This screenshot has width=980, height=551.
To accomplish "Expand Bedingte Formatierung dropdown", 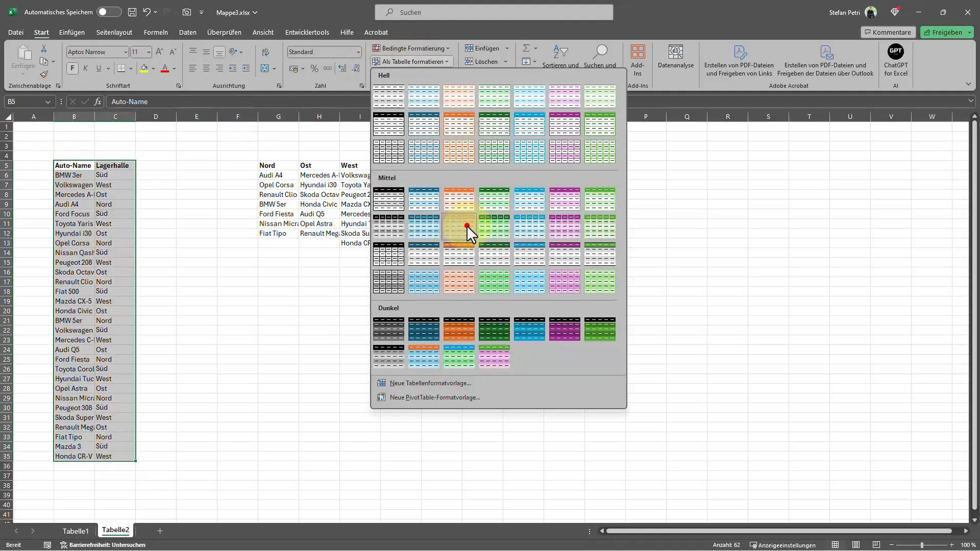I will (411, 48).
